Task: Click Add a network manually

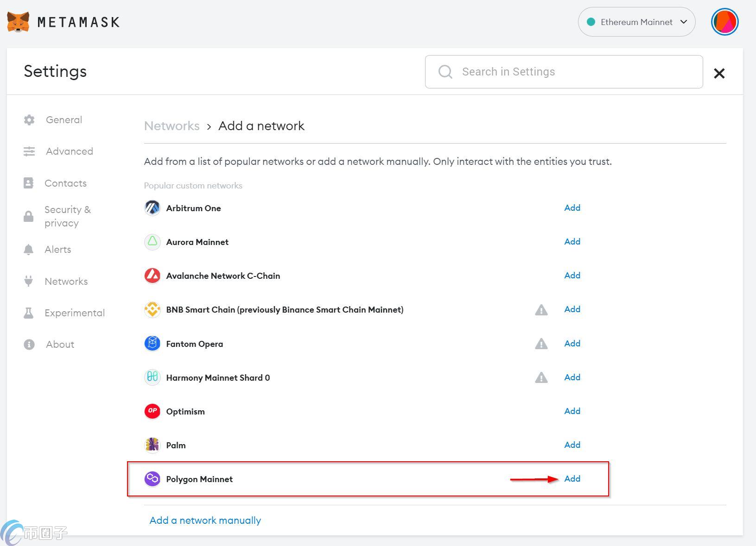Action: 205,521
